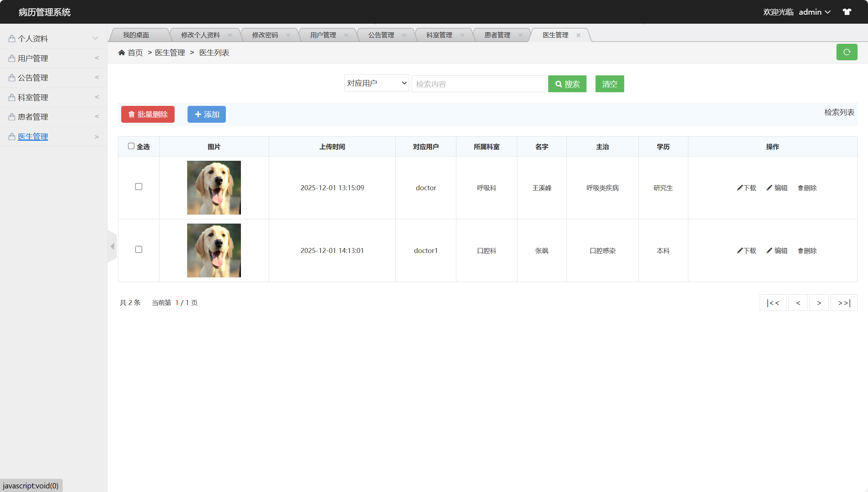This screenshot has height=492, width=868.
Task: Toggle the 全选 select-all checkbox
Action: tap(131, 146)
